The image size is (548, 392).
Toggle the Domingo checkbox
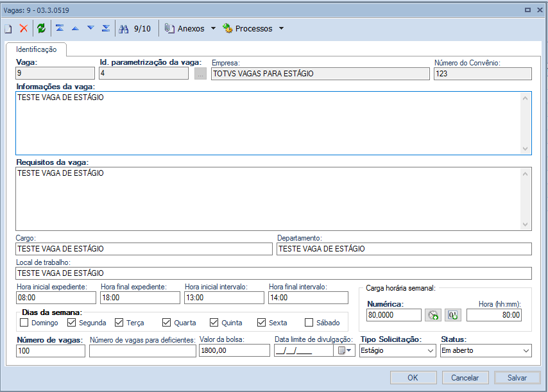click(x=24, y=323)
